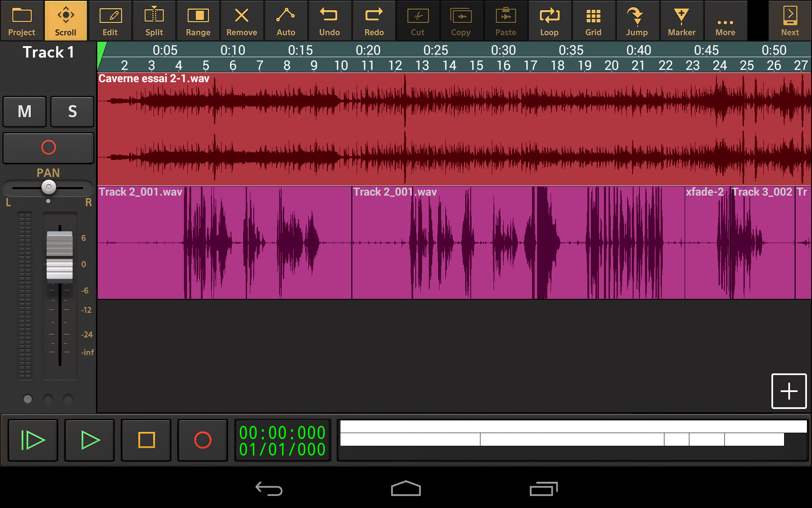Add a new track with plus button

point(789,391)
